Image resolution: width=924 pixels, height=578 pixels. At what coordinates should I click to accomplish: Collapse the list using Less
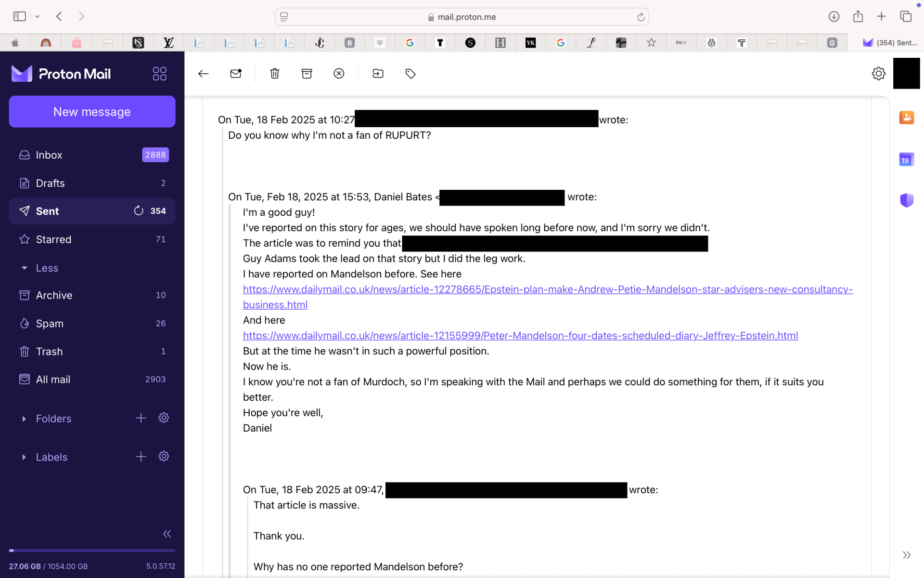[47, 268]
